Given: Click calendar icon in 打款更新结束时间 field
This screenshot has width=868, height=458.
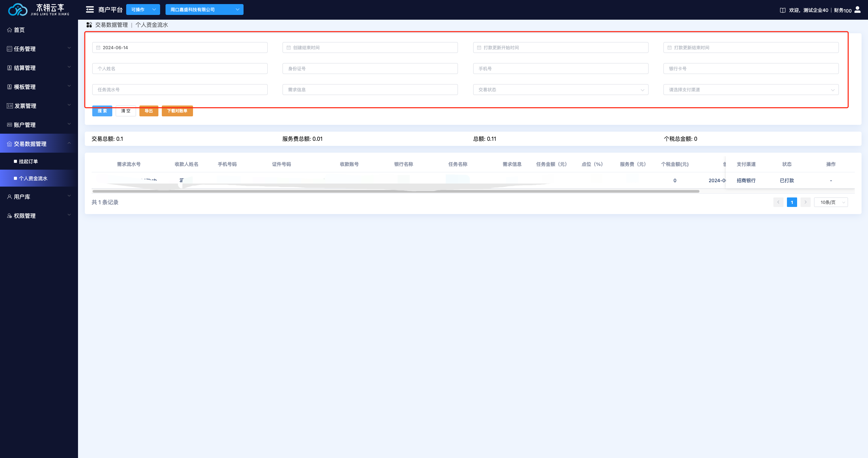Looking at the screenshot, I should tap(670, 47).
